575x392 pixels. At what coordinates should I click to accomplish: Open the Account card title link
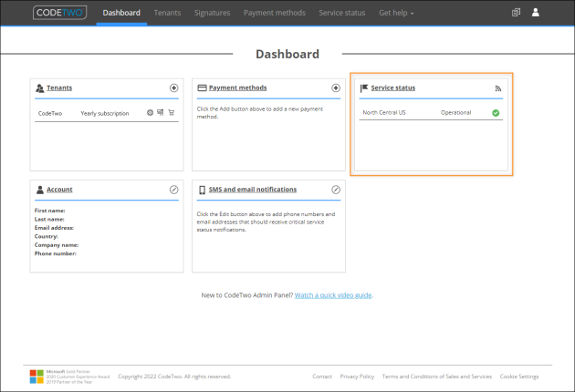pos(59,190)
